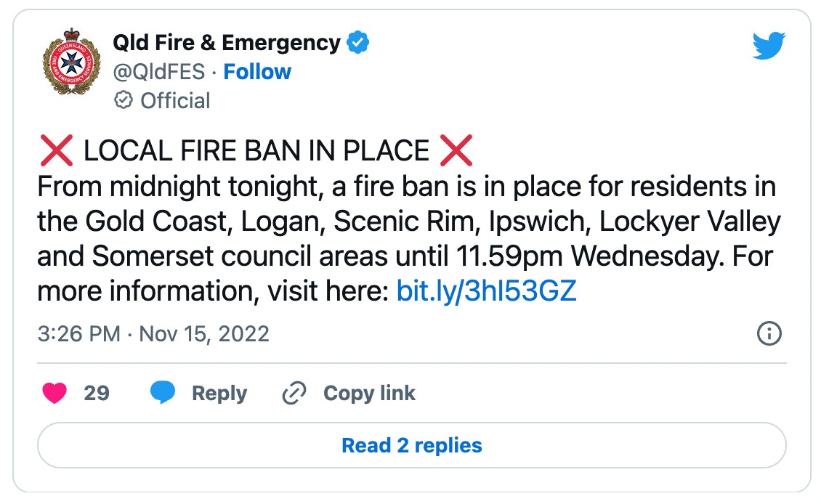Click the like count 29
Image resolution: width=821 pixels, height=504 pixels.
point(97,394)
